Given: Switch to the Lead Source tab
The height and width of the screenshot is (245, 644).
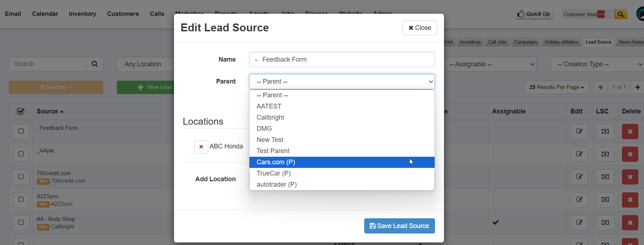Looking at the screenshot, I should tap(599, 42).
